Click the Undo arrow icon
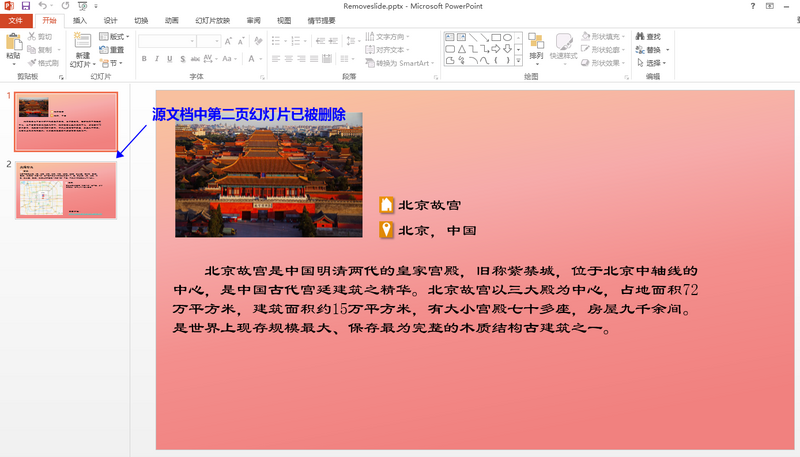Viewport: 800px width, 457px height. [43, 6]
